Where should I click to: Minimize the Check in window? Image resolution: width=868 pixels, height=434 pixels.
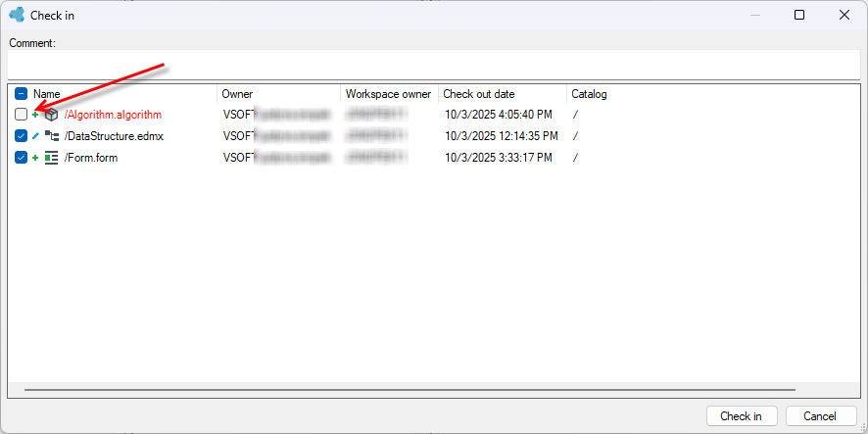click(754, 15)
